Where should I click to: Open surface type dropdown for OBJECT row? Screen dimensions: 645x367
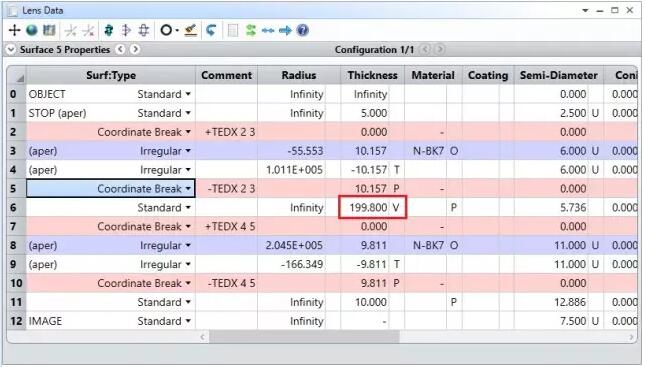188,94
